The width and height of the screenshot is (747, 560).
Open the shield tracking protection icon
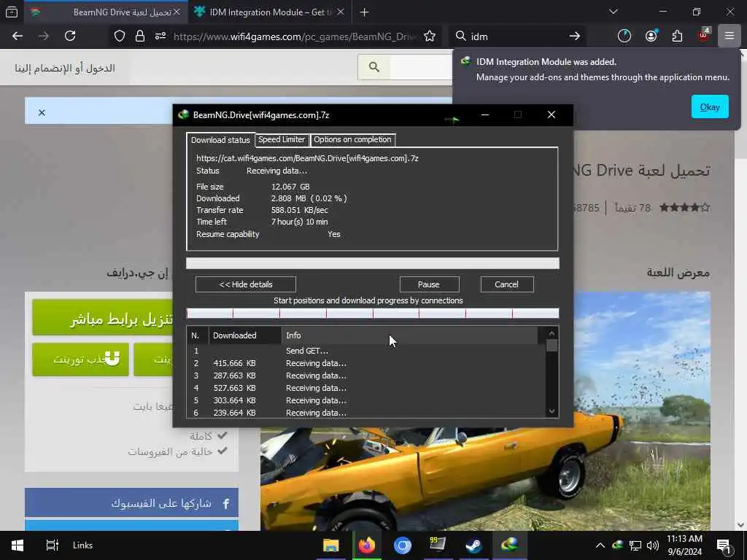pos(120,36)
